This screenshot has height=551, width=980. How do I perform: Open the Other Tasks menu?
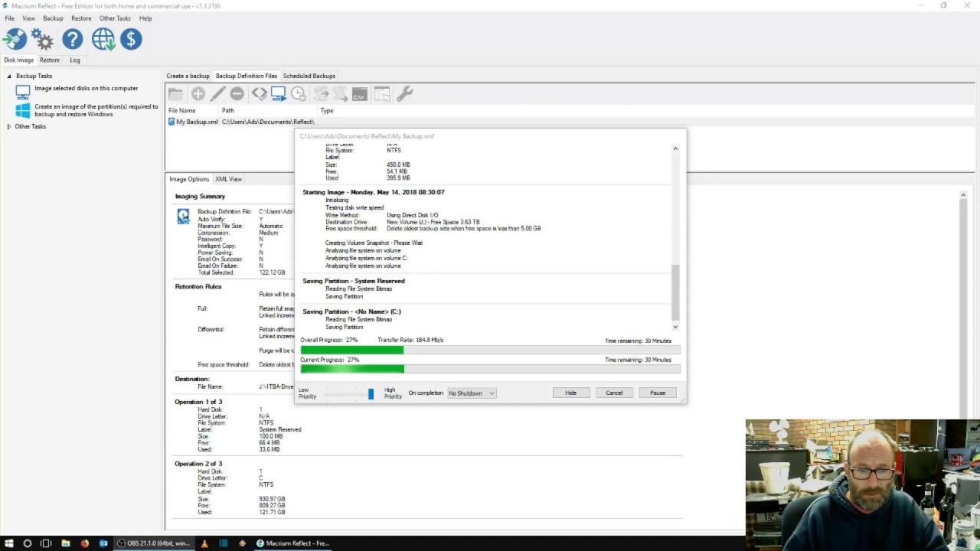tap(115, 18)
